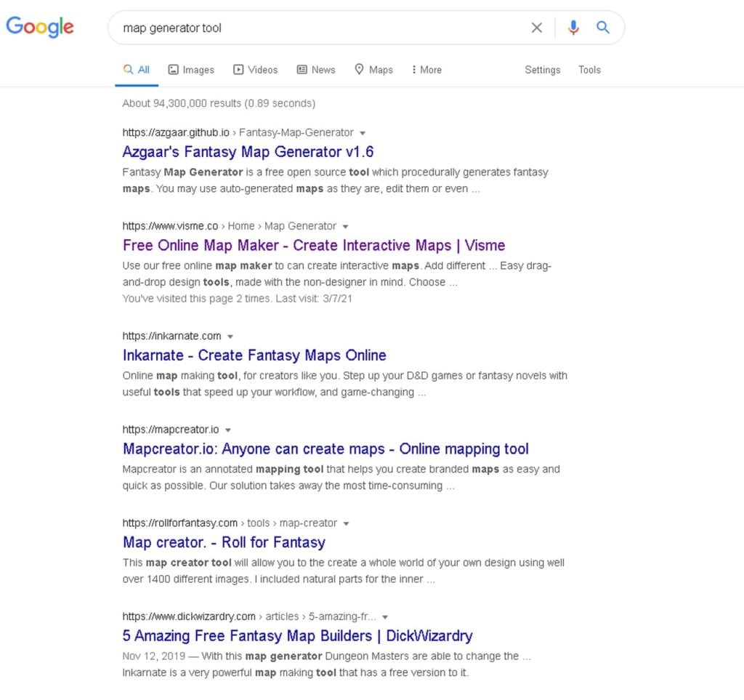The image size is (744, 700).
Task: Click the 'You've visited this page 2 times' note
Action: coord(238,299)
